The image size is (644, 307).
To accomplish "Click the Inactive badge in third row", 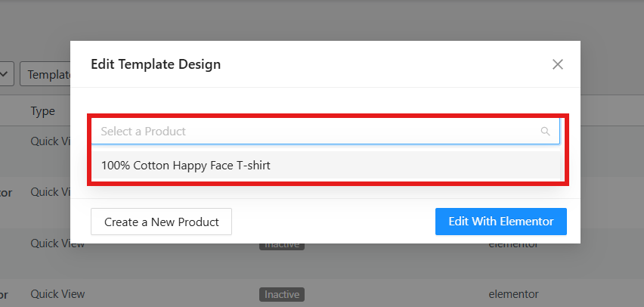I will 282,244.
